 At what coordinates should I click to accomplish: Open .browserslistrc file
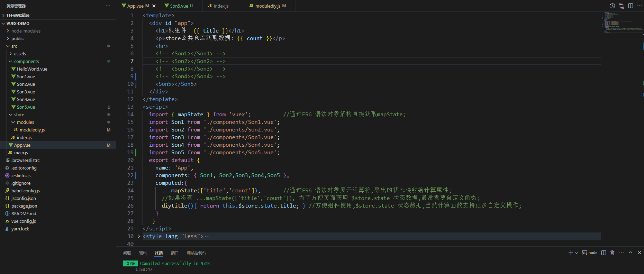tap(58, 160)
